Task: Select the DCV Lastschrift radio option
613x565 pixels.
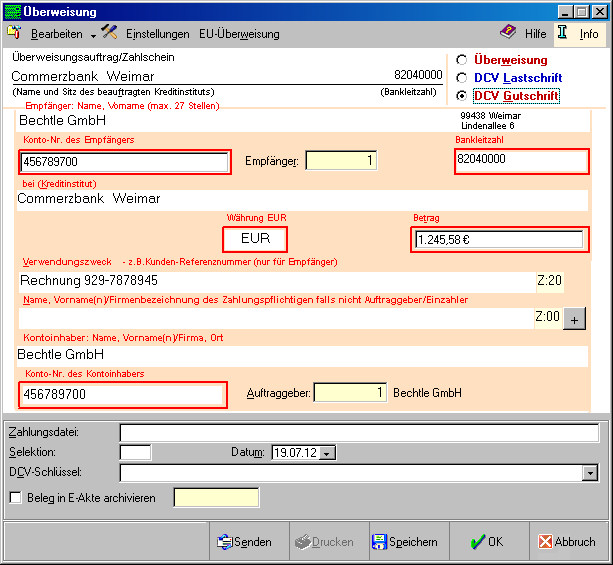Action: pyautogui.click(x=461, y=77)
